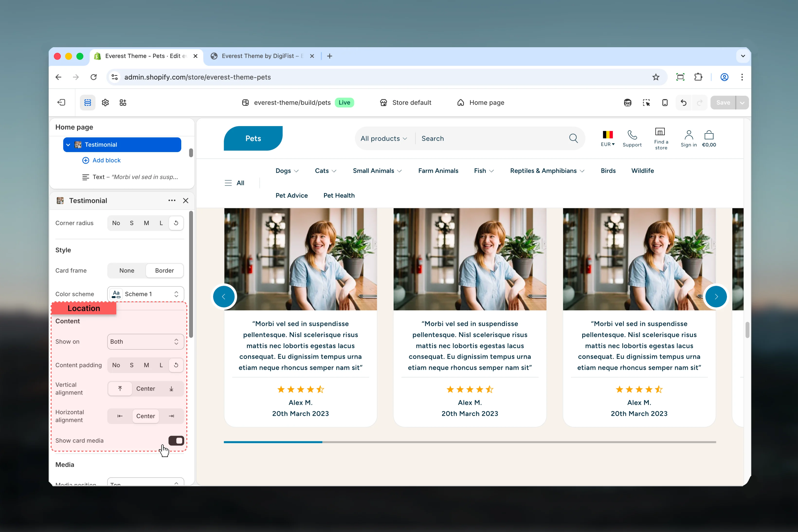Set Card frame to Border
Screen dimensions: 798x532
click(164, 270)
